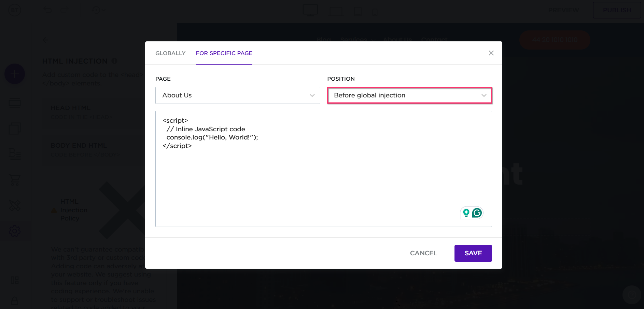Click the round plus add-element button
This screenshot has height=309, width=644.
(x=15, y=74)
